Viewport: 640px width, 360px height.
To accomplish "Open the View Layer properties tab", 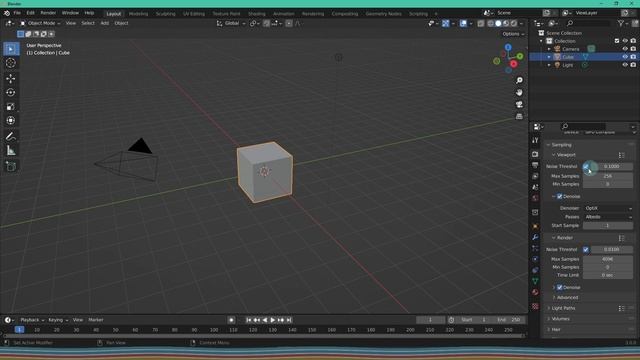I will point(535,176).
